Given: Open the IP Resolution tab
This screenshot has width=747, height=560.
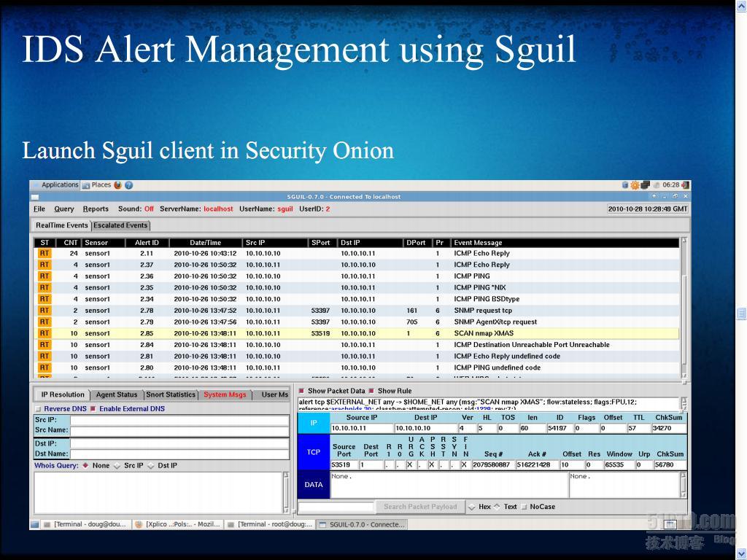Looking at the screenshot, I should coord(63,394).
